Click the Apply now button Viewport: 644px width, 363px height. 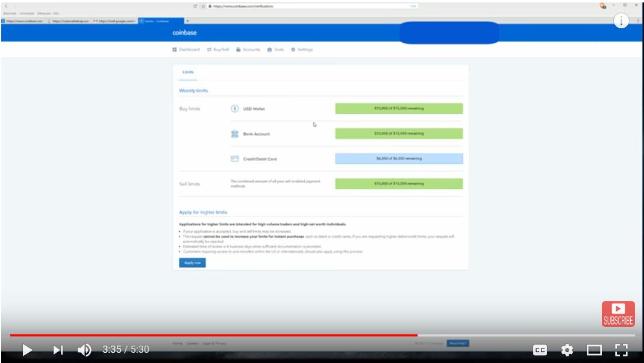(x=192, y=263)
